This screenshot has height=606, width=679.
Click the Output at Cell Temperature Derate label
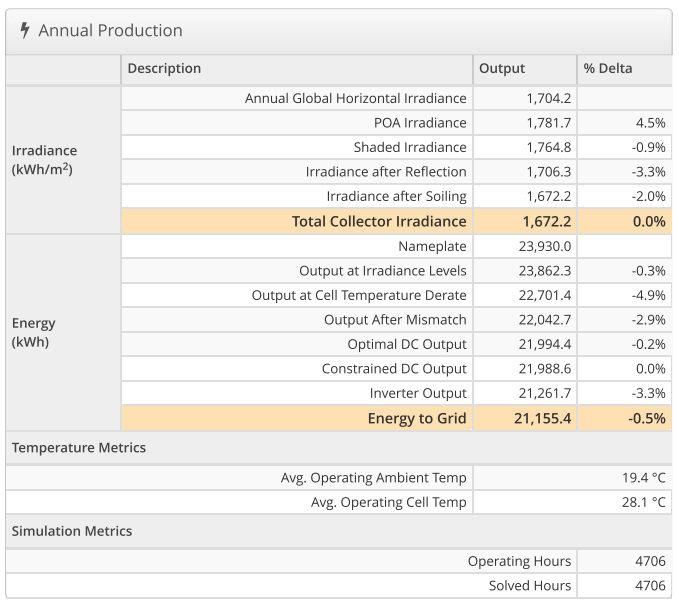coord(358,295)
